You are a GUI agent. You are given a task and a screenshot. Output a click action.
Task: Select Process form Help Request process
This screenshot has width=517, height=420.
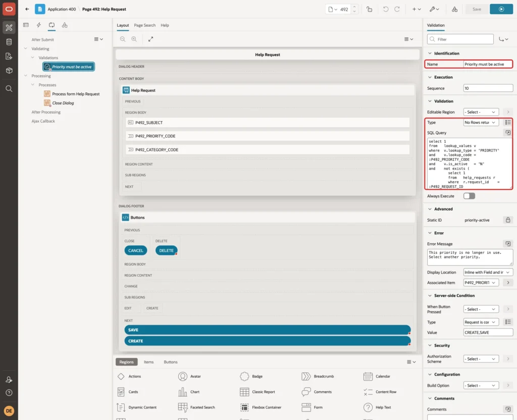click(x=72, y=94)
